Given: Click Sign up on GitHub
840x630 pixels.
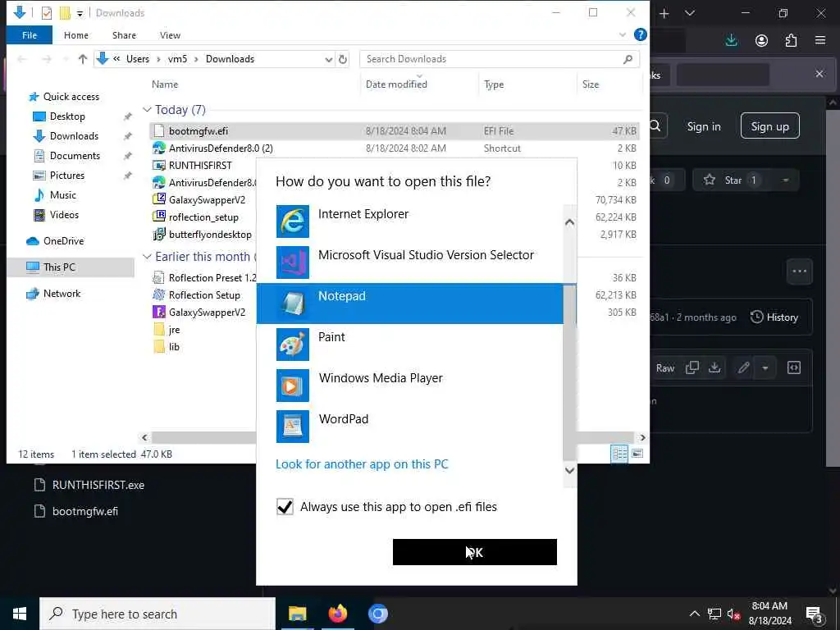Looking at the screenshot, I should coord(769,126).
